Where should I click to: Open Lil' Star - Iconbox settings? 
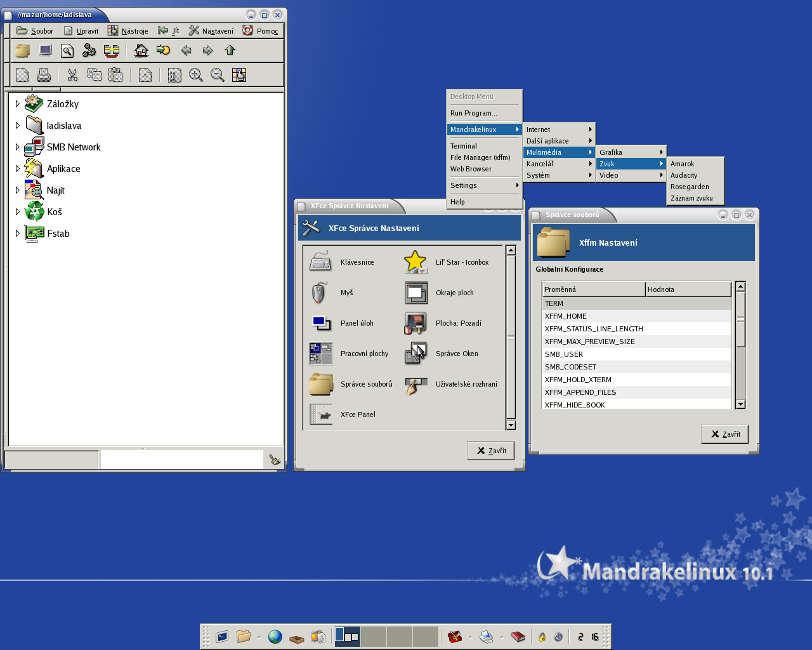[x=446, y=262]
